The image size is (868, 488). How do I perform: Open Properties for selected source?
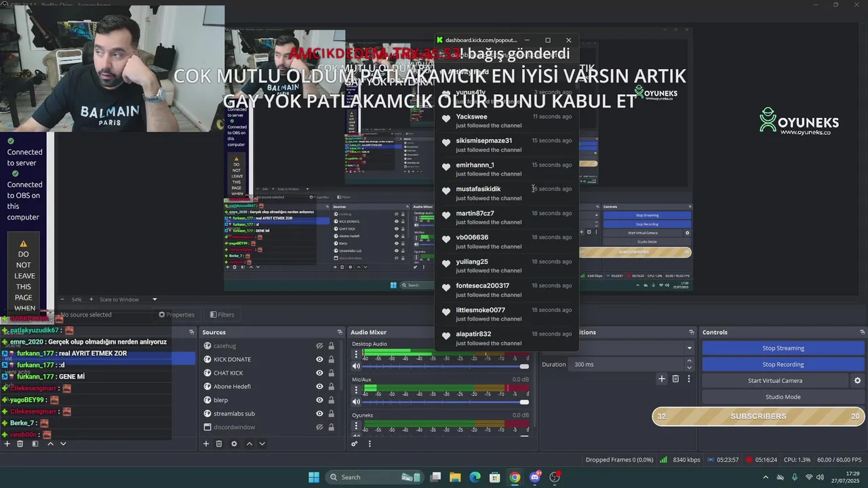(176, 314)
